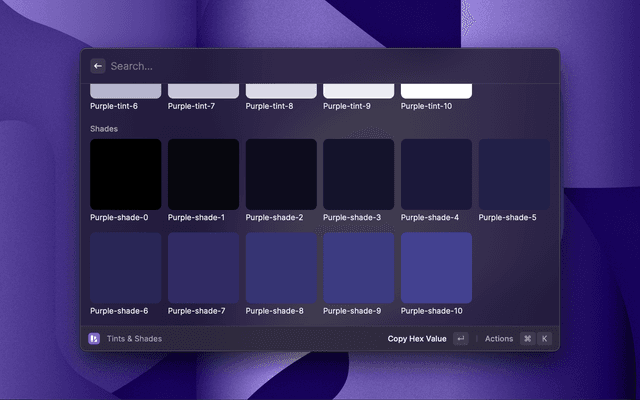This screenshot has width=640, height=400.
Task: Select the Purple-tint-10 white swatch
Action: (436, 91)
